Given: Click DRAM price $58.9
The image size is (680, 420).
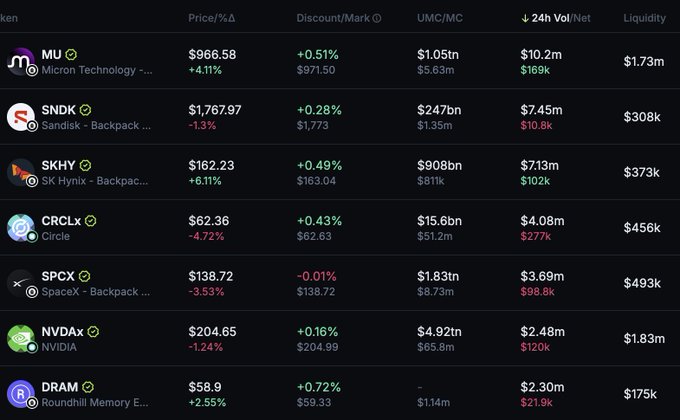Looking at the screenshot, I should (205, 387).
